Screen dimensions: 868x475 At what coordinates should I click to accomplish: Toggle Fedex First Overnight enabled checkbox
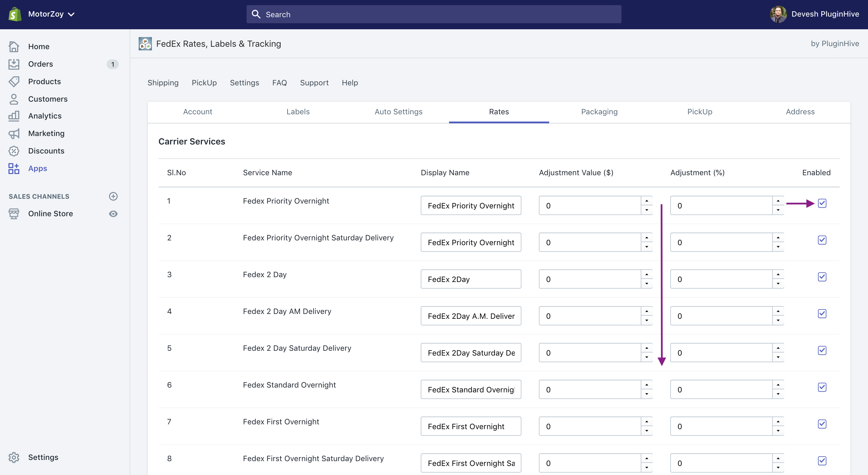[822, 424]
